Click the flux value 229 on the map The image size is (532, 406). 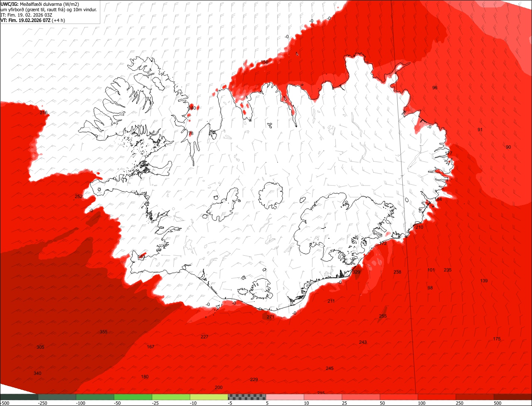254,379
